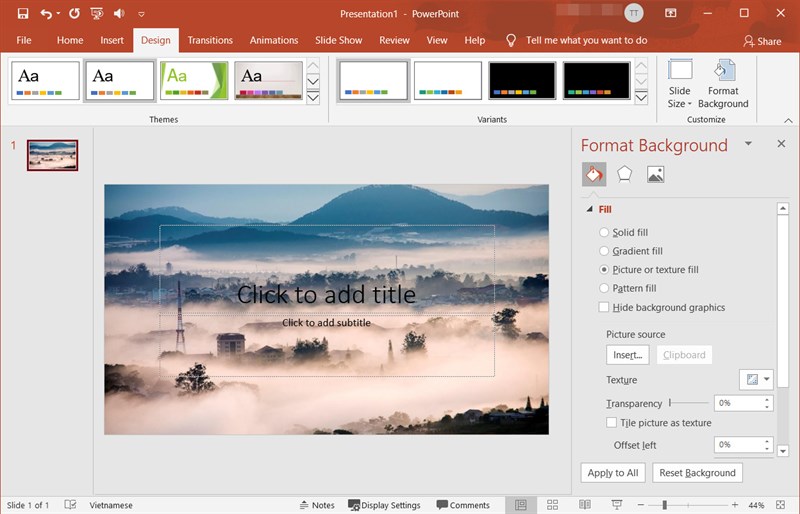Click the Transparency slider
800x514 pixels.
click(x=689, y=403)
